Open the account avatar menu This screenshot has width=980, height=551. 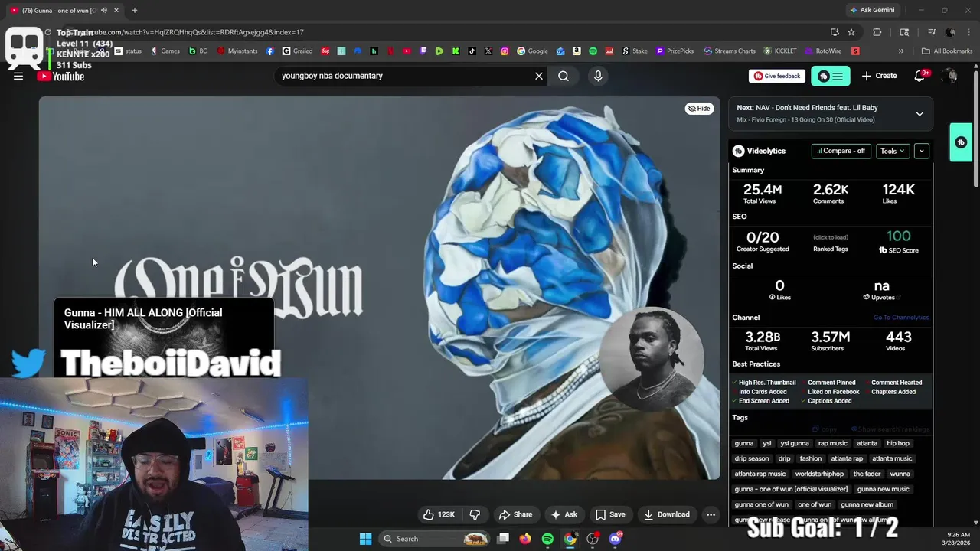(950, 76)
